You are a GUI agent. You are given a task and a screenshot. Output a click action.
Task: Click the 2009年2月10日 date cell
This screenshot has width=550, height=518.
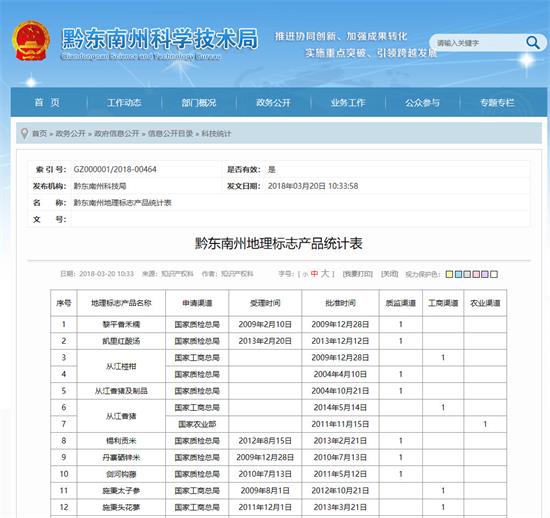(x=265, y=324)
